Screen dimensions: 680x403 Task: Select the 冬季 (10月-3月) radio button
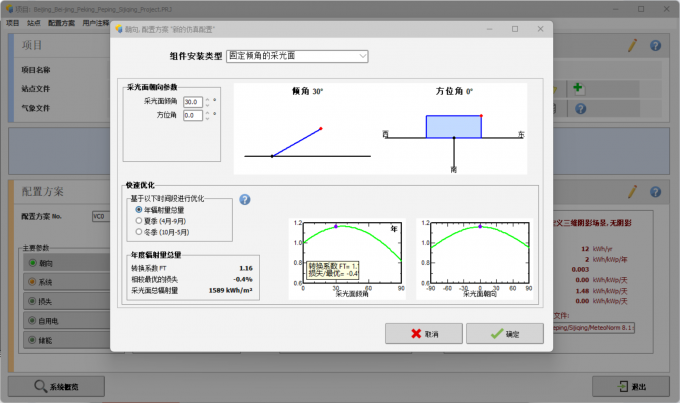point(139,232)
